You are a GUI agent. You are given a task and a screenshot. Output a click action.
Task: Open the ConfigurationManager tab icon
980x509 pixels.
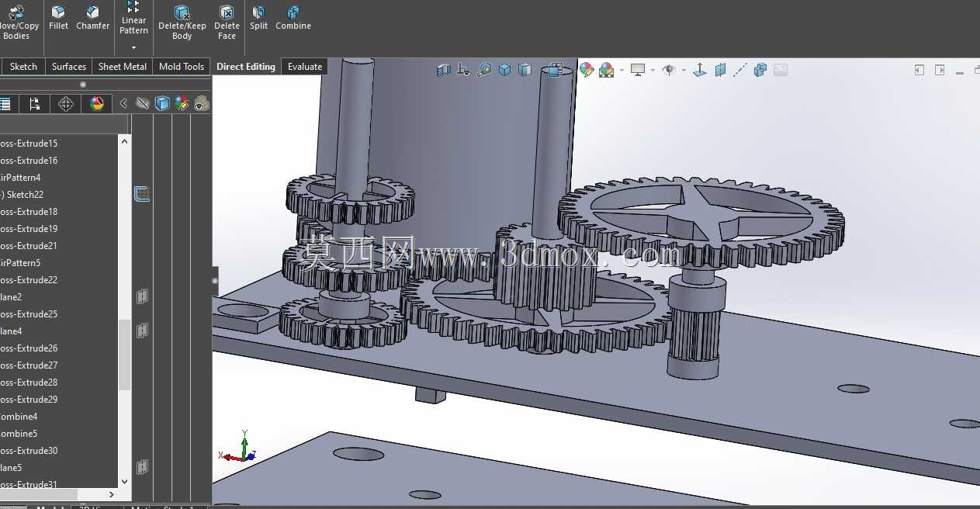coord(34,104)
